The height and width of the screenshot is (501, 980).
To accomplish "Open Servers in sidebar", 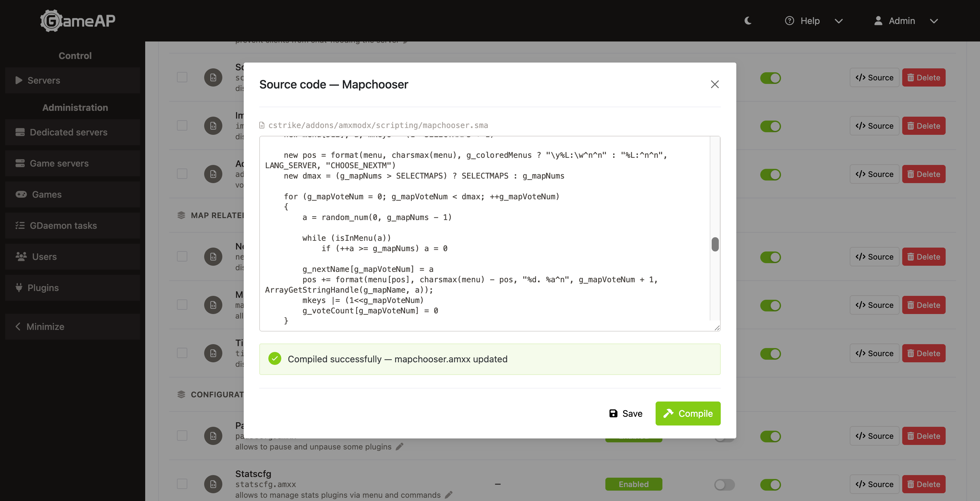I will pyautogui.click(x=73, y=80).
